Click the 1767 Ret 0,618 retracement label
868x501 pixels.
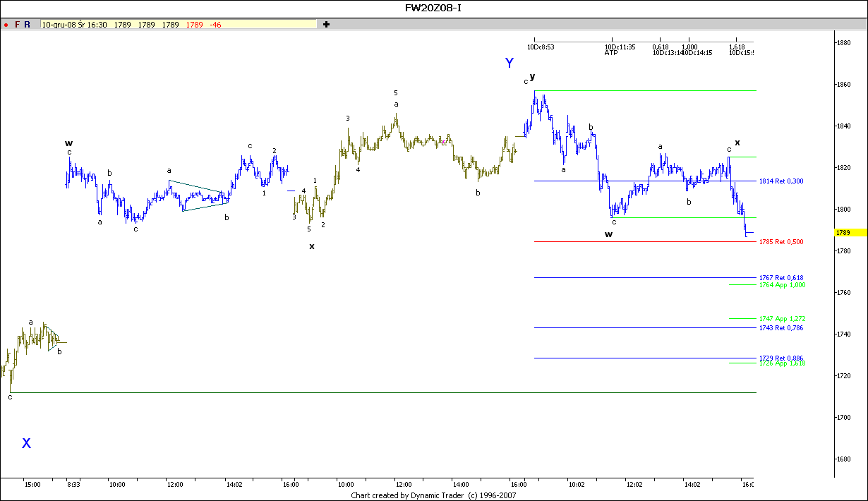coord(780,278)
